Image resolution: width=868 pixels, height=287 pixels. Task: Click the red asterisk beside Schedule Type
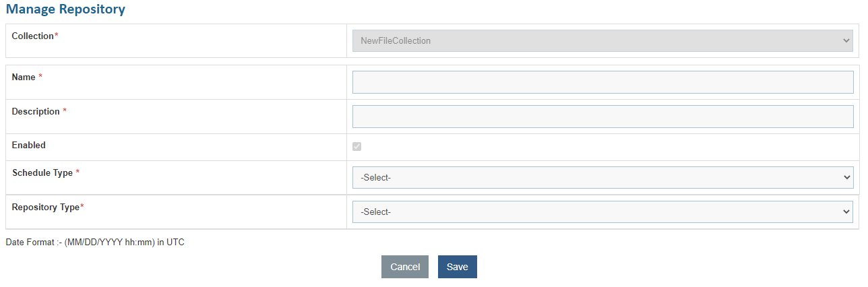(77, 173)
